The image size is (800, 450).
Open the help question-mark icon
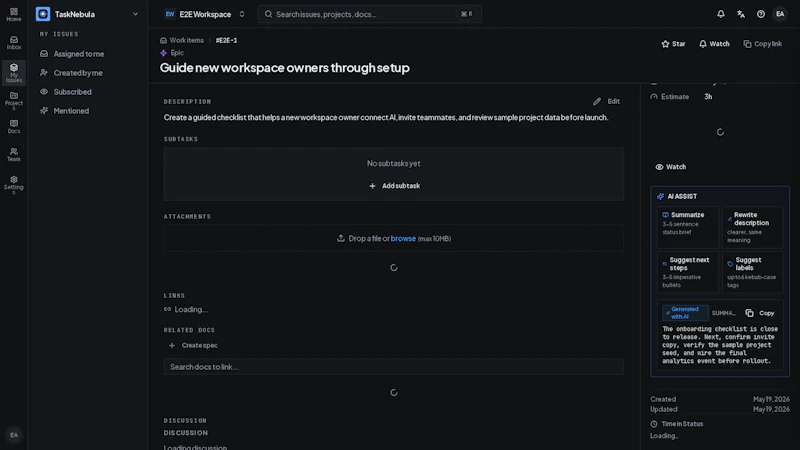tap(761, 14)
